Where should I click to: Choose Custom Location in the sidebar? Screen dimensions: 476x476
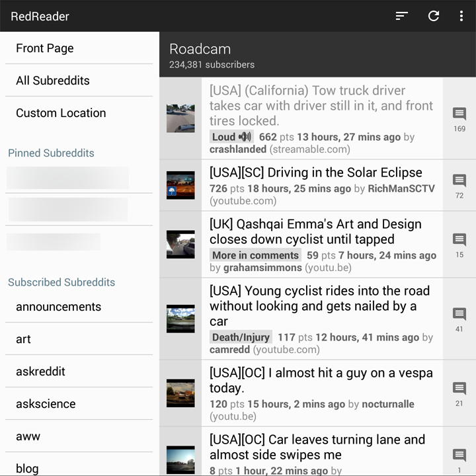[79, 113]
